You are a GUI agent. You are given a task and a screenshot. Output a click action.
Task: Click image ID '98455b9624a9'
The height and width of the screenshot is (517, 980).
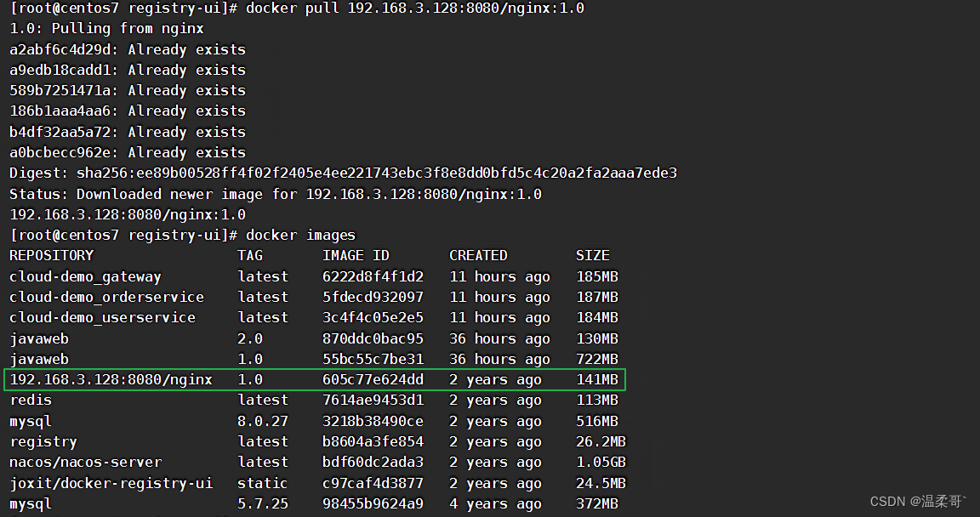[373, 504]
